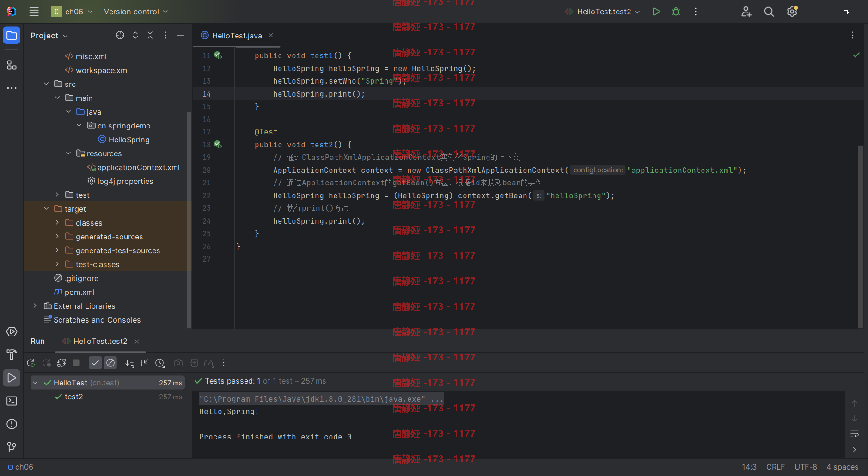This screenshot has width=868, height=476.
Task: Open more actions next to Debug
Action: click(696, 12)
